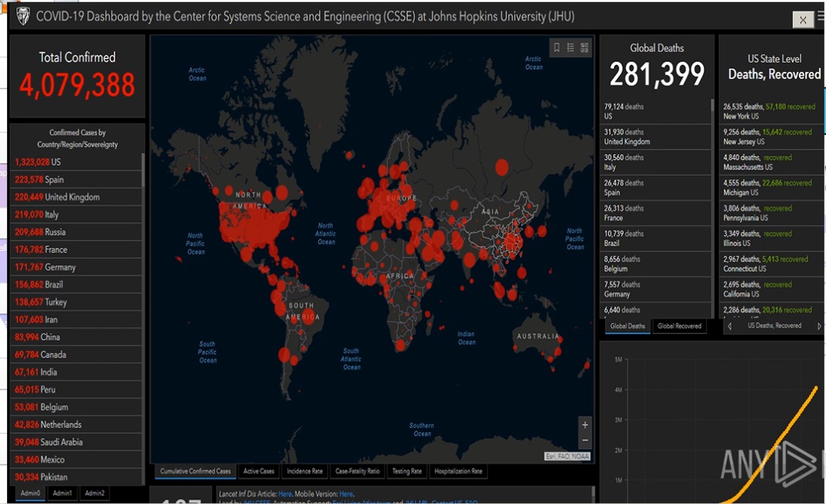Zoom out the map with minus button
826x504 pixels.
pos(584,440)
